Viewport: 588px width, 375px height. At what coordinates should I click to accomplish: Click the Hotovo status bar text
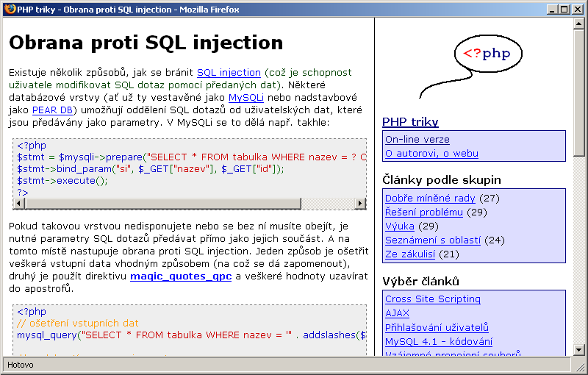pos(21,365)
